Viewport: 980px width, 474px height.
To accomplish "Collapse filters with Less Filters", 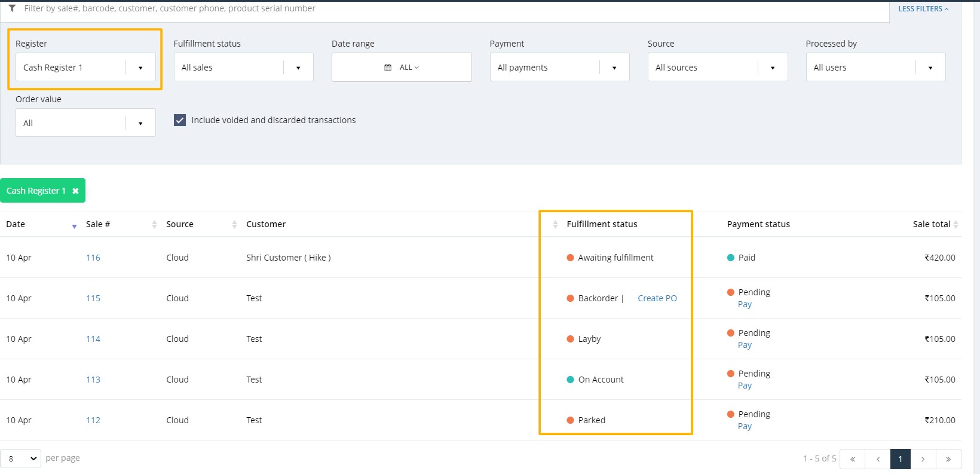I will coord(923,9).
